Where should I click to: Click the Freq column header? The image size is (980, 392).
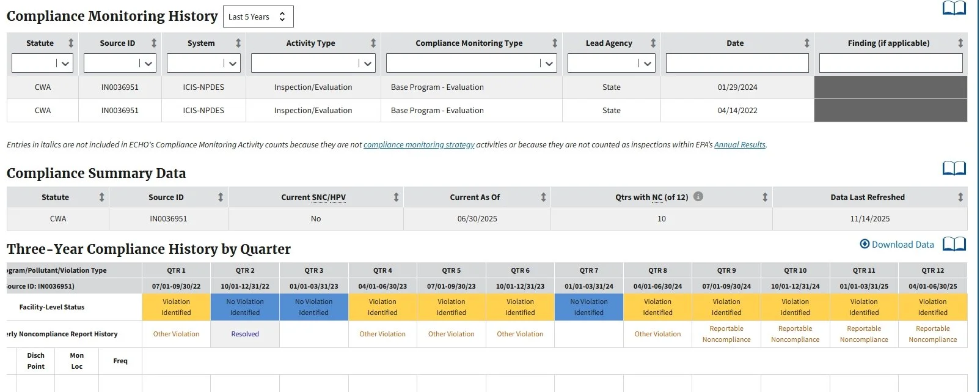pos(120,361)
